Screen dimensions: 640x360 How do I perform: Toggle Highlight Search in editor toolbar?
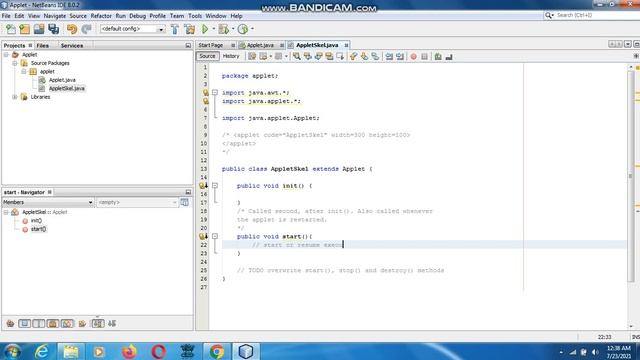click(329, 56)
